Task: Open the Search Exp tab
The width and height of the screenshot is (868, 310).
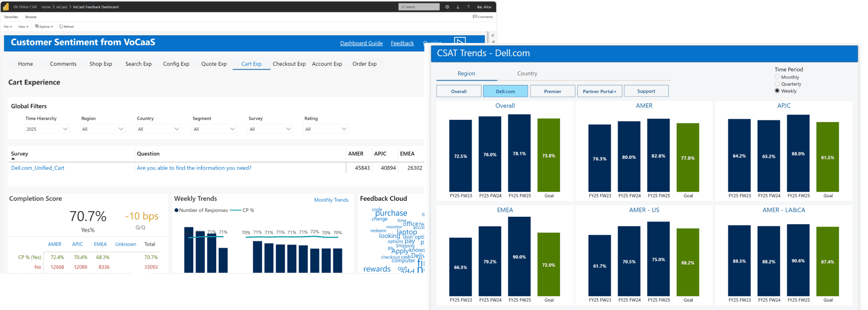Action: click(x=139, y=64)
